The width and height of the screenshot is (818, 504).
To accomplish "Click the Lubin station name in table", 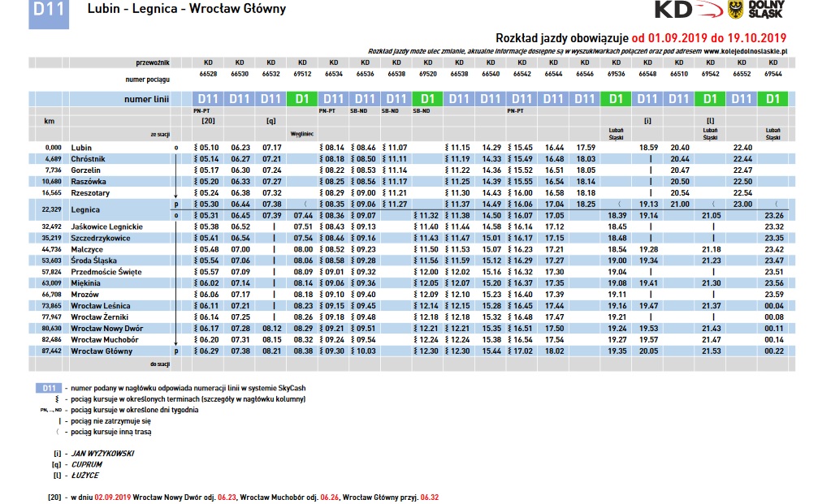I will tap(81, 147).
